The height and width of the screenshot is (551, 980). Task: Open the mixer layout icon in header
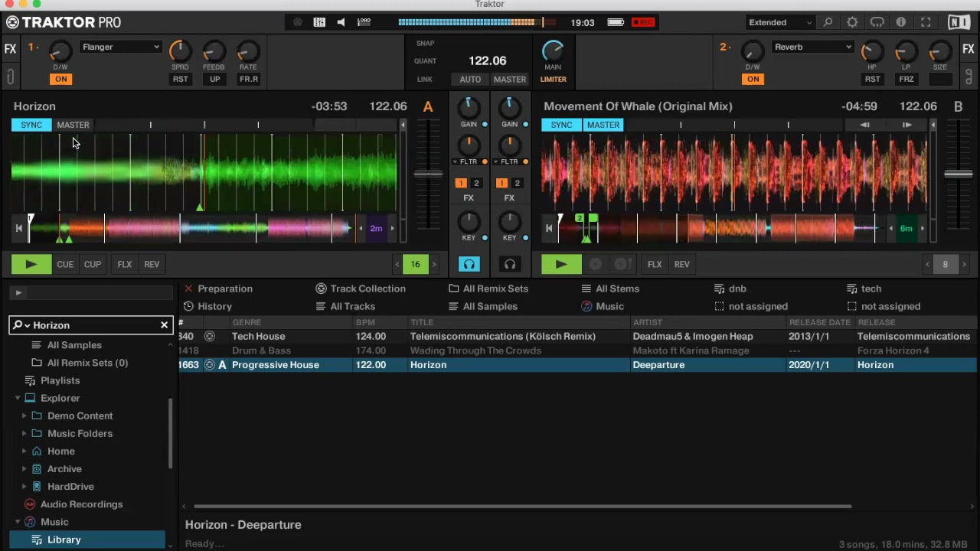[319, 22]
